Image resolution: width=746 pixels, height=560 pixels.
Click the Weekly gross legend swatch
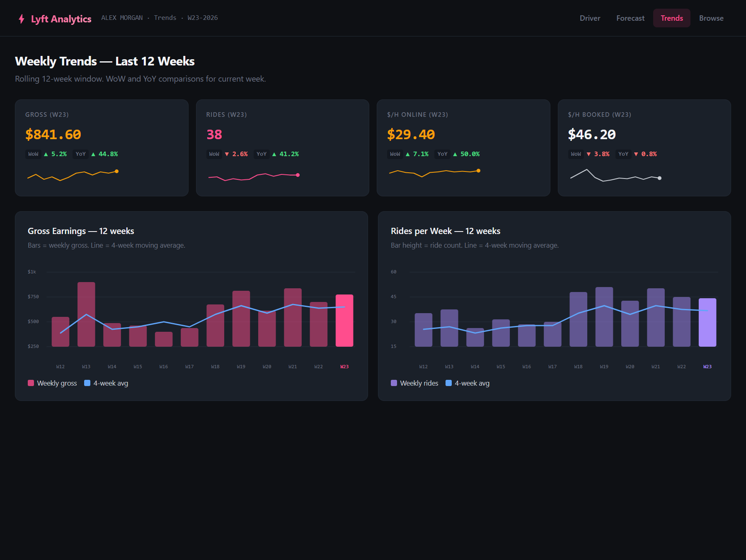click(x=31, y=383)
